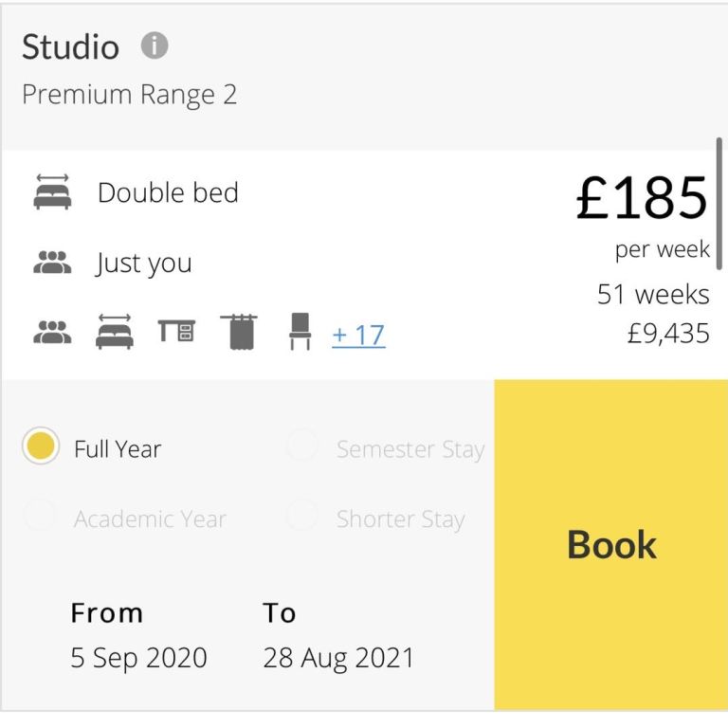Click the occupants icon in the amenities row

[x=52, y=332]
